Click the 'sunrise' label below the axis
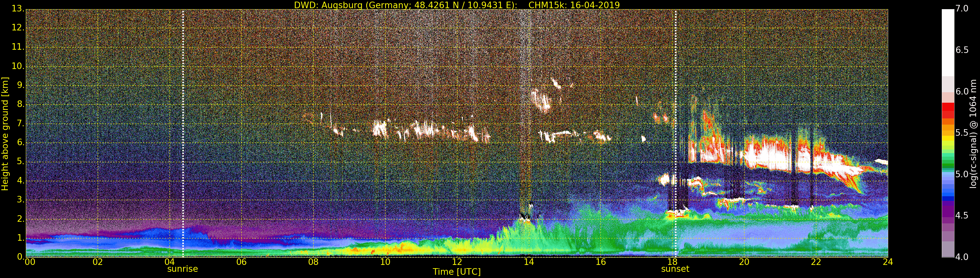The width and height of the screenshot is (980, 278). [x=183, y=269]
